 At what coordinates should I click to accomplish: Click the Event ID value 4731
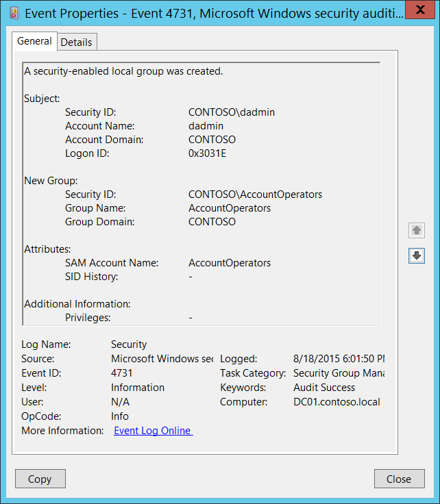[122, 373]
